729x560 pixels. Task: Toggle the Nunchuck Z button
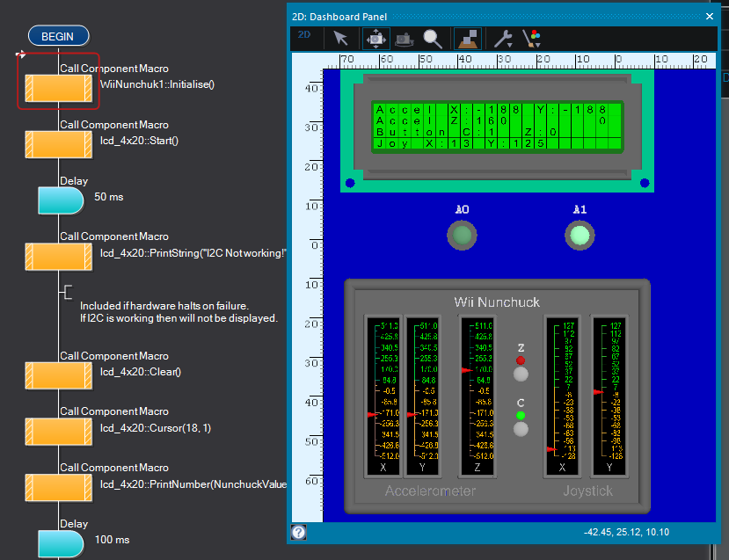(x=521, y=375)
